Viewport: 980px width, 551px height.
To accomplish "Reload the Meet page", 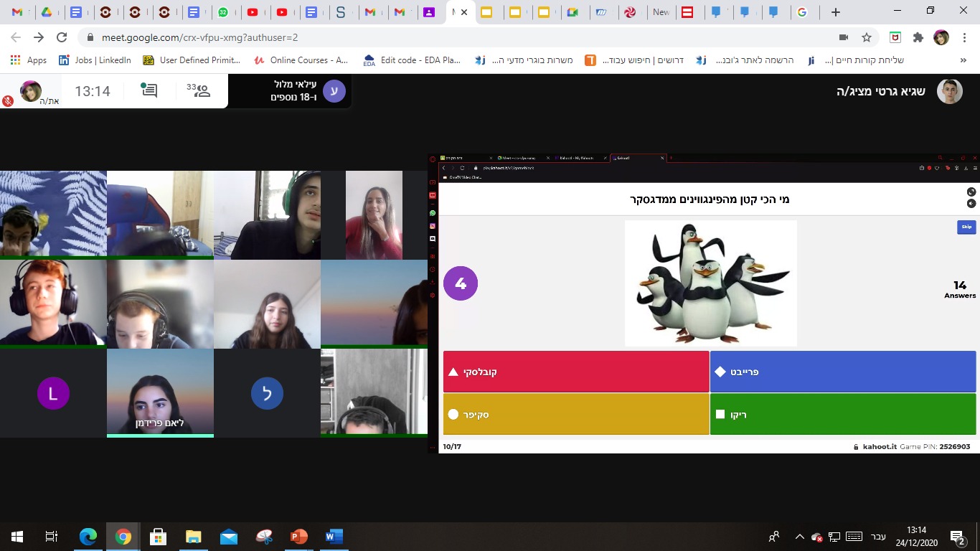I will (62, 37).
